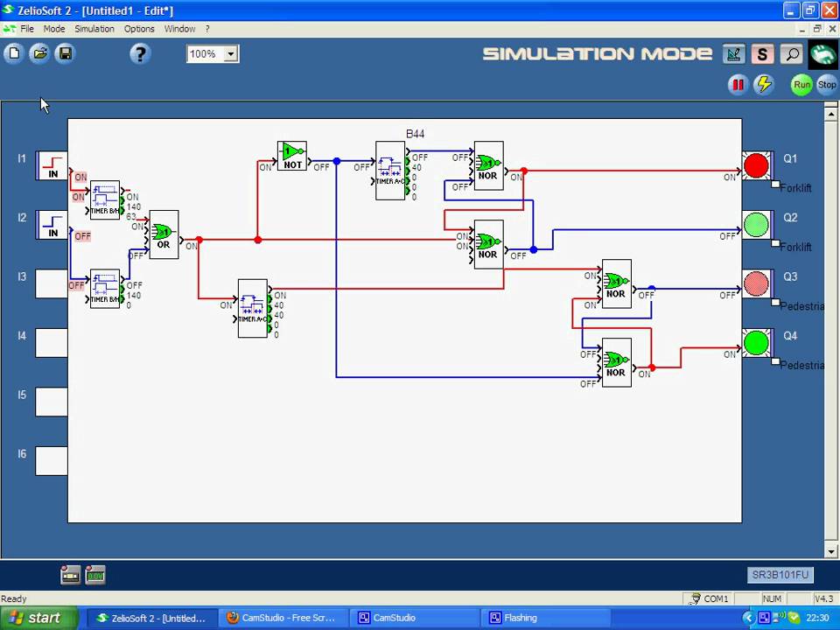Click the Stop simulation button
This screenshot has height=630, width=840.
[x=827, y=85]
